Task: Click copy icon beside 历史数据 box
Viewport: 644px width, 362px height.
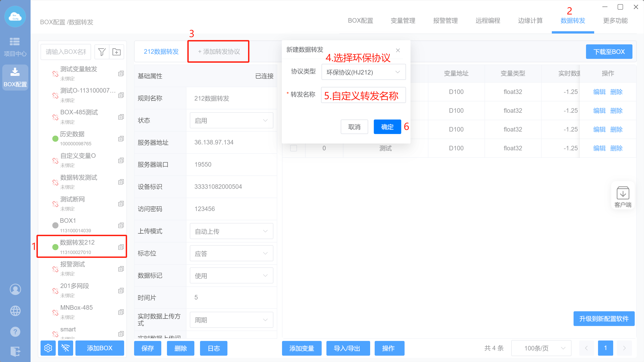Action: pos(121,139)
